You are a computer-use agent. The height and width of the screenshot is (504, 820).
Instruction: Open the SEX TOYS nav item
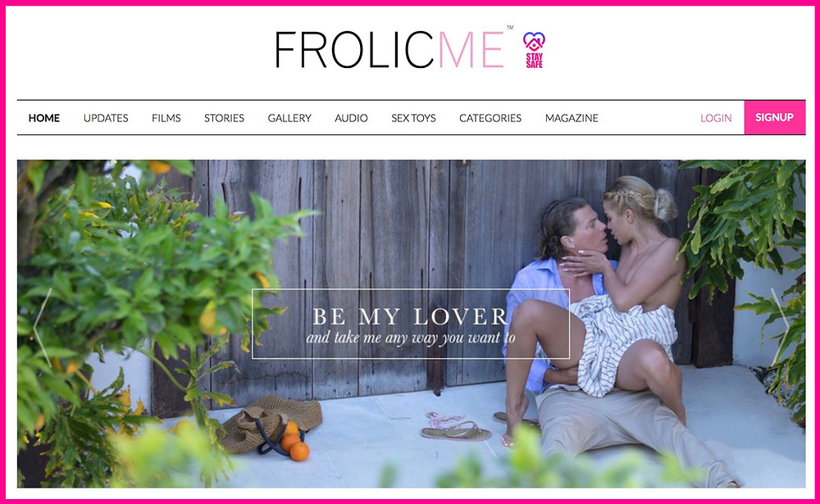tap(413, 118)
